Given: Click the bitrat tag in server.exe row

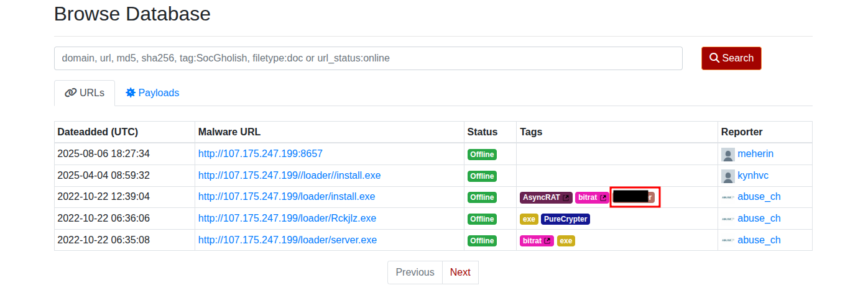Looking at the screenshot, I should click(533, 241).
